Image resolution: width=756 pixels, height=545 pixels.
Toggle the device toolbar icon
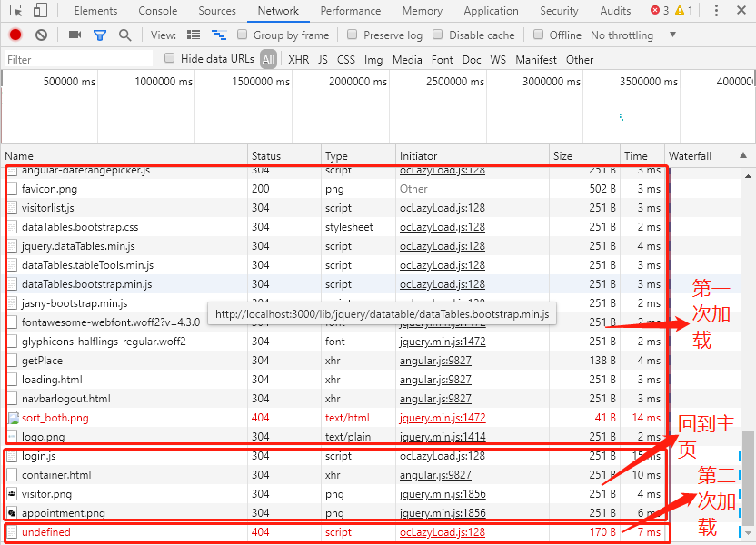click(x=41, y=11)
